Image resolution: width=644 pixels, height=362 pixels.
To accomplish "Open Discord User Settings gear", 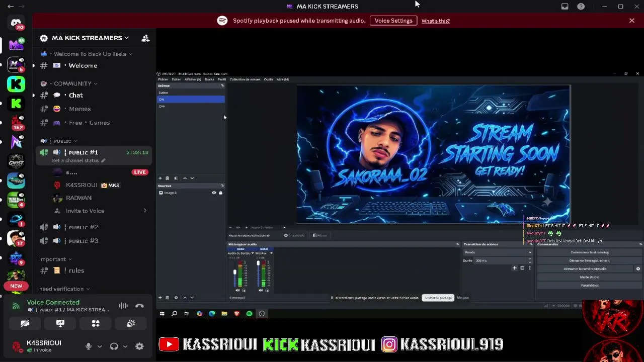I will coord(139,346).
